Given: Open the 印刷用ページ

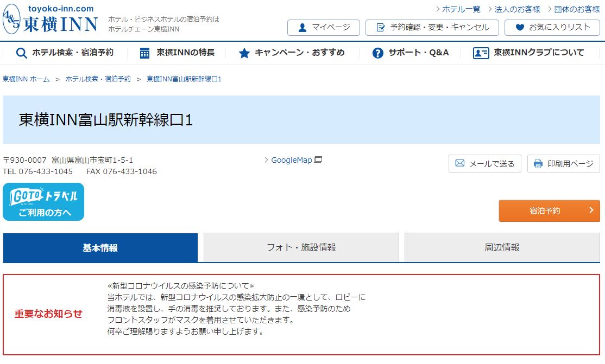Looking at the screenshot, I should click(563, 163).
